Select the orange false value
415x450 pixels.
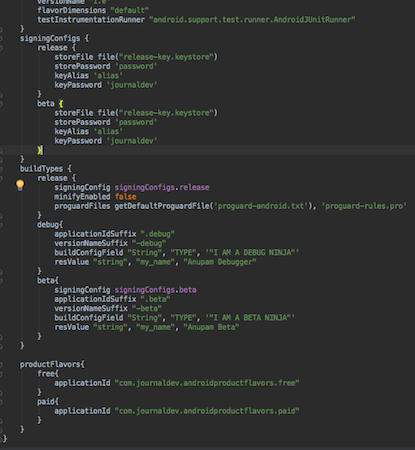click(126, 197)
